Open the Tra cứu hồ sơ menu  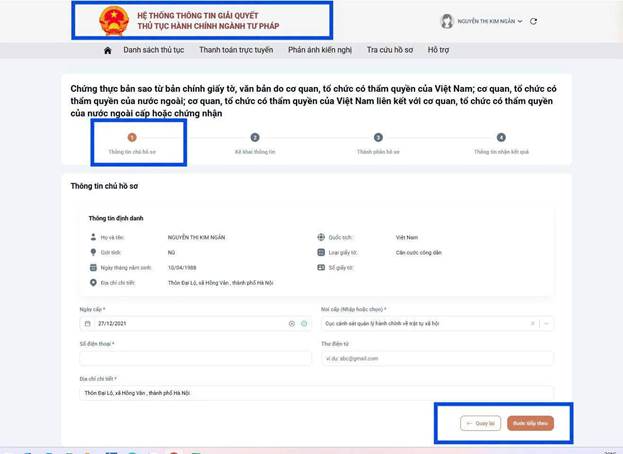[390, 50]
